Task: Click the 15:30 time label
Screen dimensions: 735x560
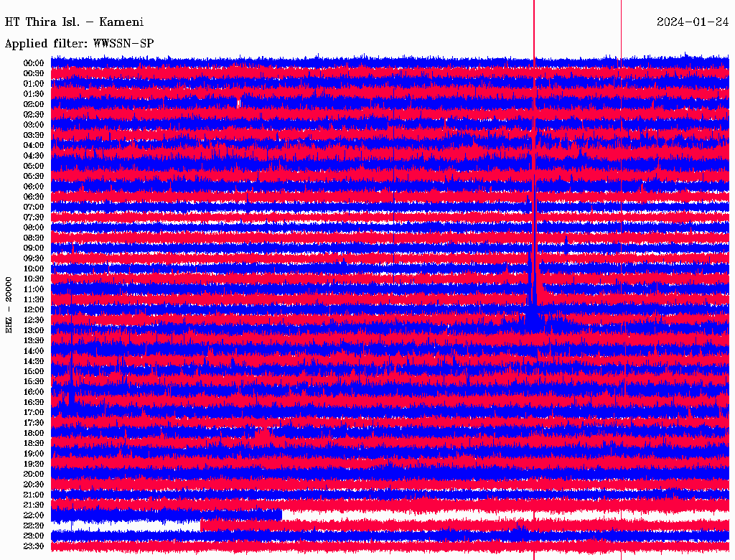Action: click(34, 382)
